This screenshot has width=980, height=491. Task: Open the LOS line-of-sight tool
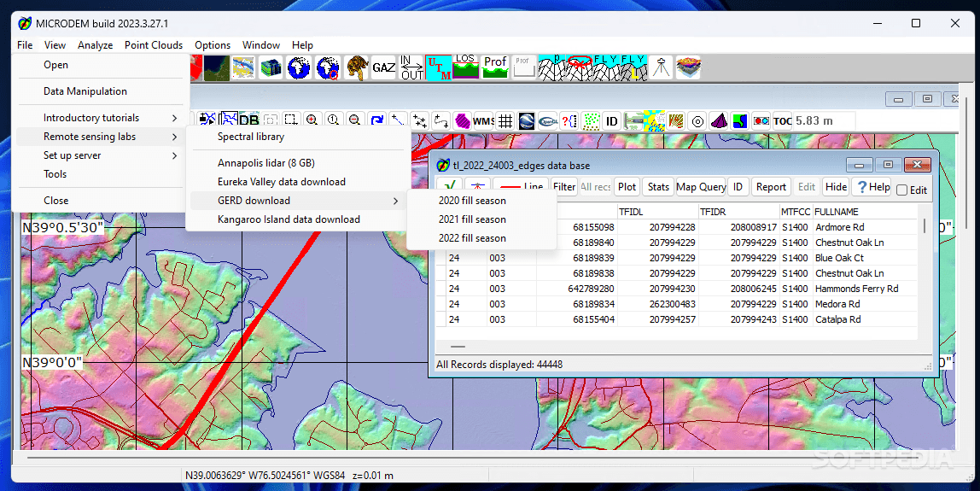click(x=465, y=67)
